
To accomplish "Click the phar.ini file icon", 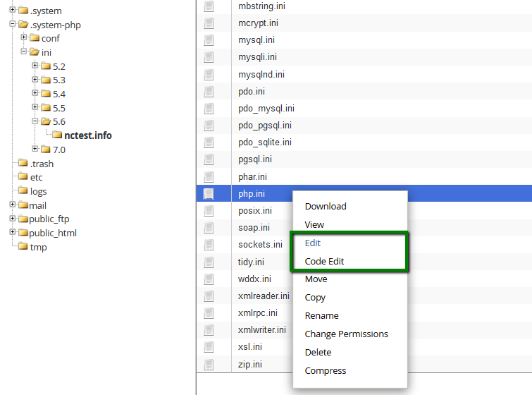I will tap(209, 176).
